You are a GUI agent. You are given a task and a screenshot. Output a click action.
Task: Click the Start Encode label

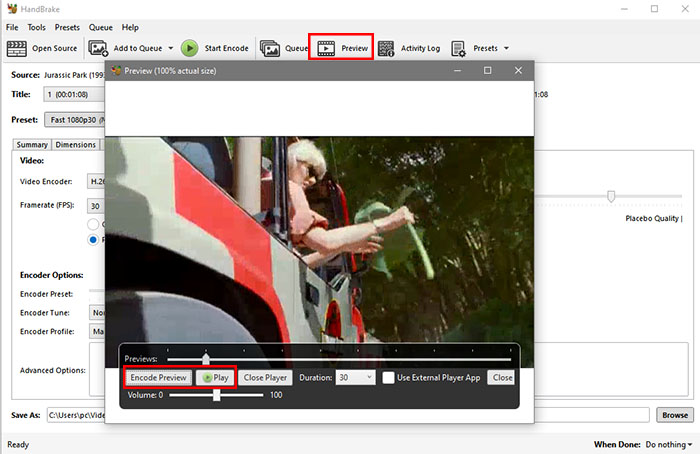(x=226, y=48)
